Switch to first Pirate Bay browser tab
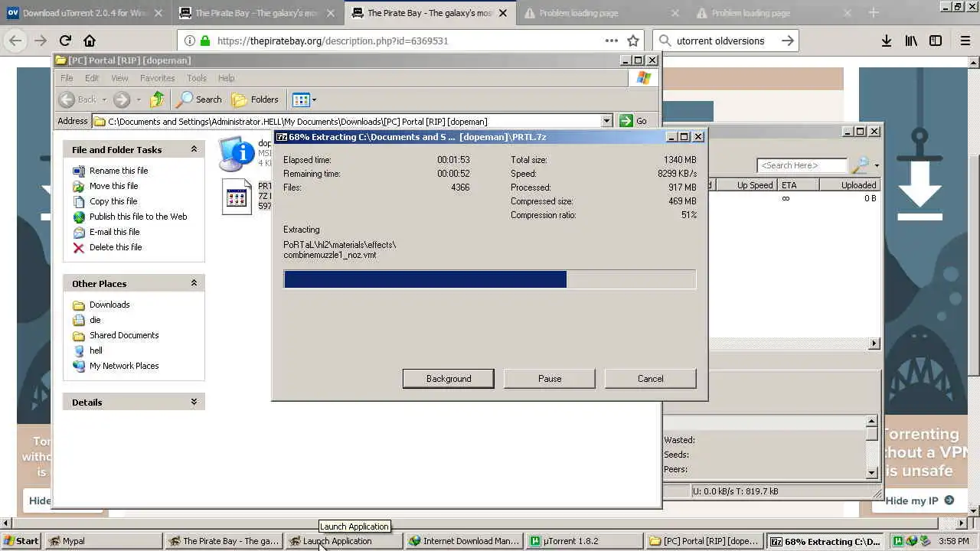Screen dimensions: 980x551 click(x=258, y=13)
